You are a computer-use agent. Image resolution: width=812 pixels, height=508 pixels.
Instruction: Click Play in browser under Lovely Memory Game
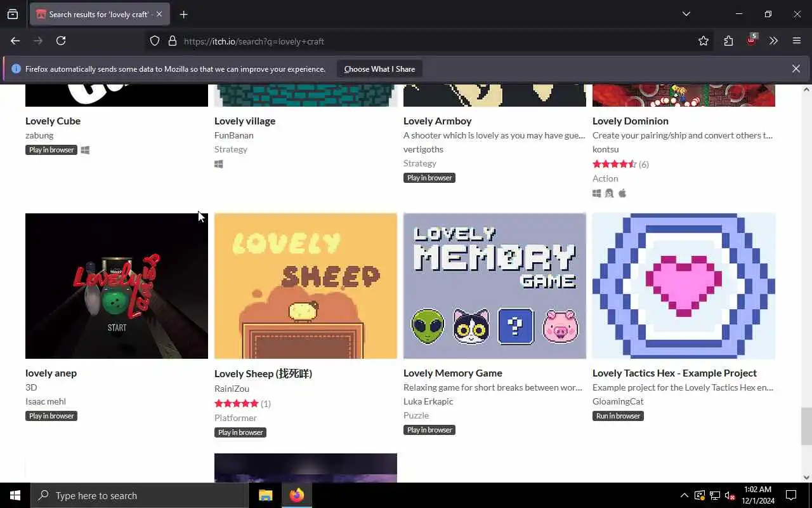pyautogui.click(x=429, y=430)
